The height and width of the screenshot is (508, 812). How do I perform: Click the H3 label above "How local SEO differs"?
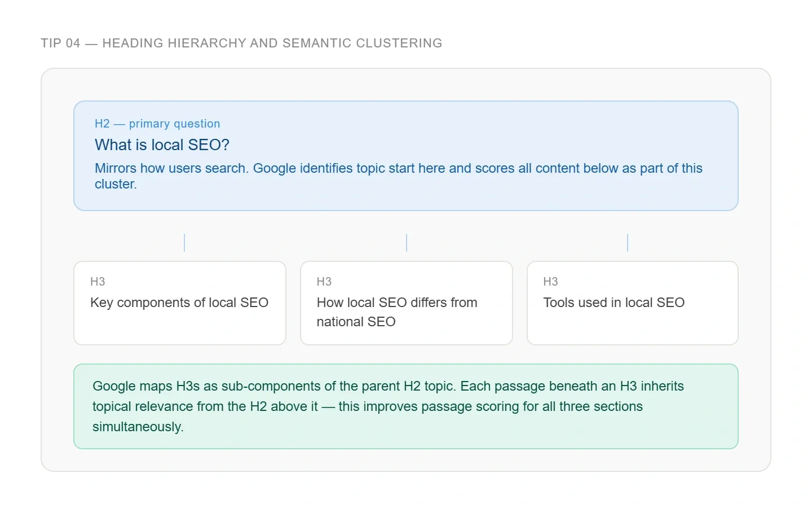324,282
